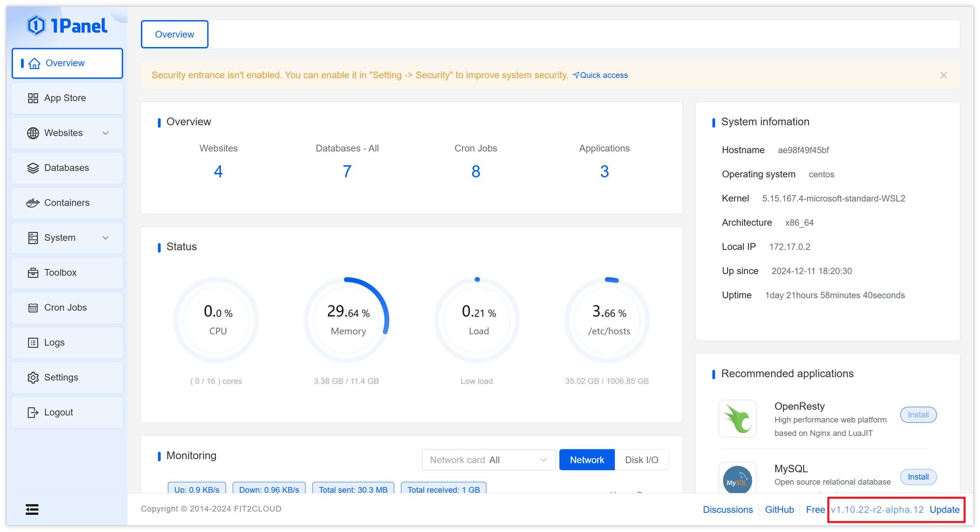Screen dimensions: 980x532
Task: Click the App Store grid icon
Action: point(33,98)
